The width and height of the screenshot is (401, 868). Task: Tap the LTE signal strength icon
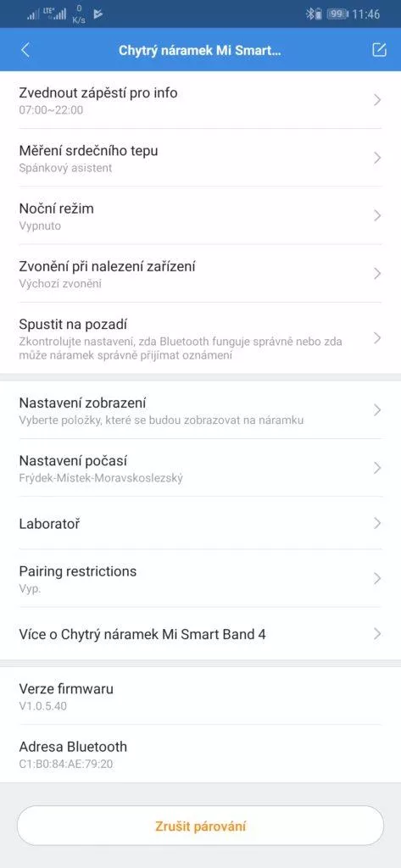54,14
